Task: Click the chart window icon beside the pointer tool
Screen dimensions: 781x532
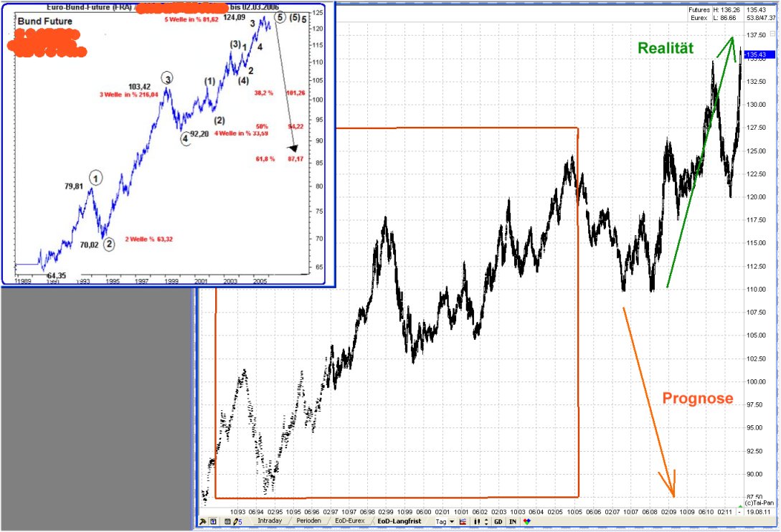Action: pos(213,521)
